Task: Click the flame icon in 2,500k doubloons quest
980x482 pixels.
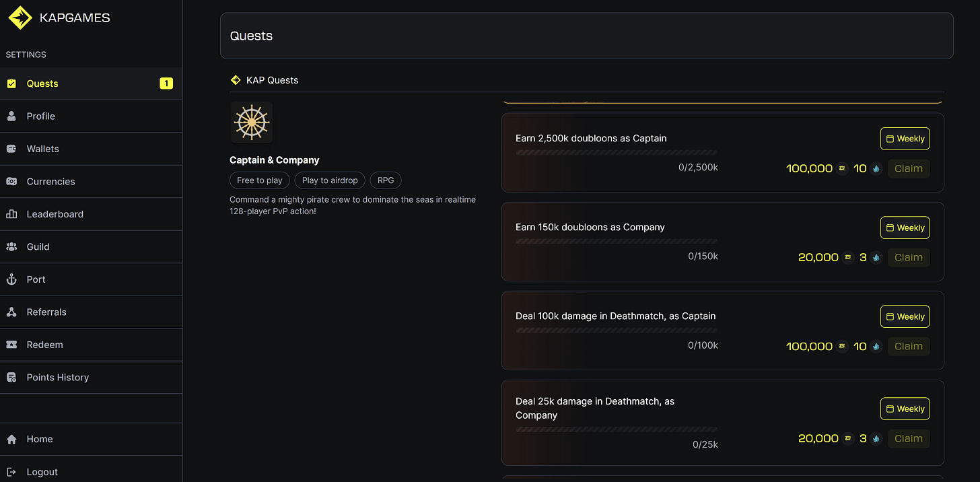Action: 876,168
